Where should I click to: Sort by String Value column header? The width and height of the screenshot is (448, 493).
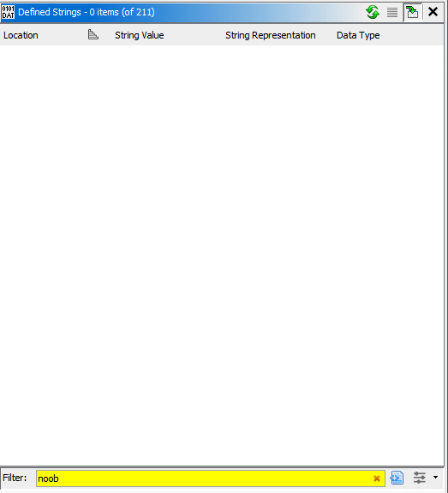coord(140,35)
